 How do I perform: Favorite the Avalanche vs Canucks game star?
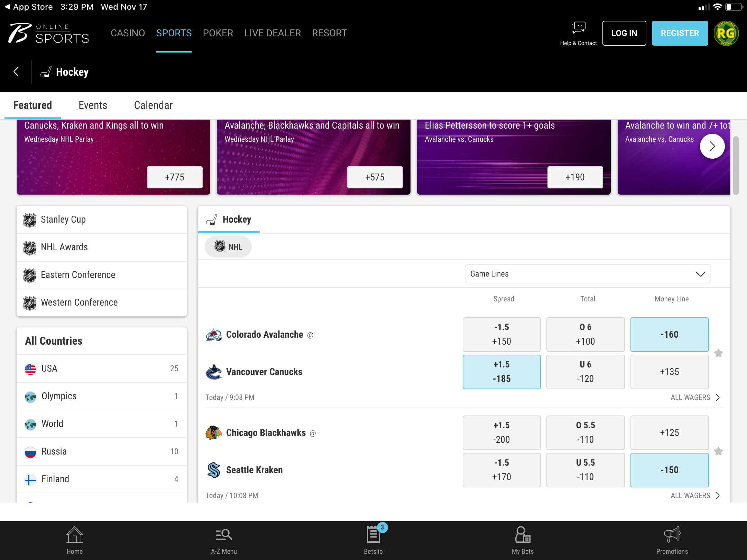[719, 353]
